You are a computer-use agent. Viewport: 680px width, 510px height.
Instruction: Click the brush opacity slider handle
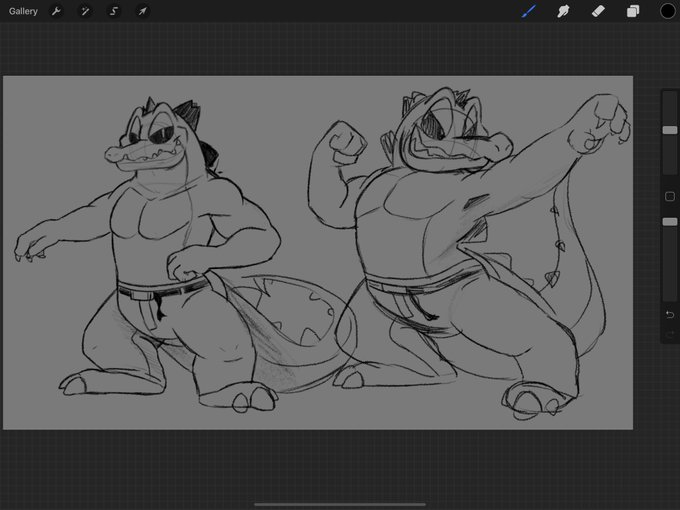pyautogui.click(x=670, y=222)
